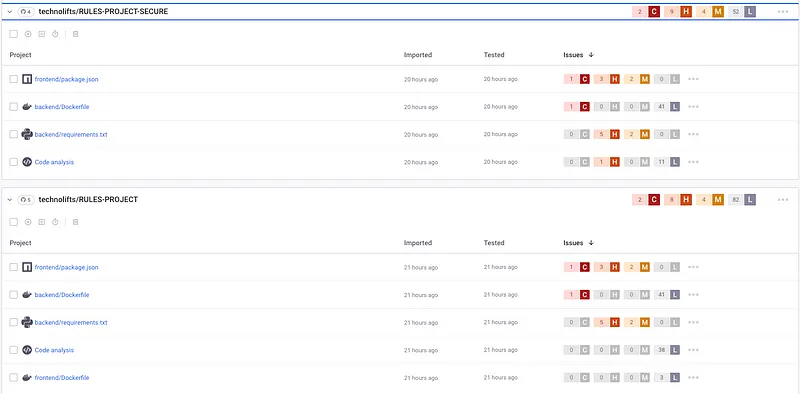The image size is (800, 394).
Task: Check frontend/package.json row tested 21 hours ago
Action: pyautogui.click(x=14, y=267)
